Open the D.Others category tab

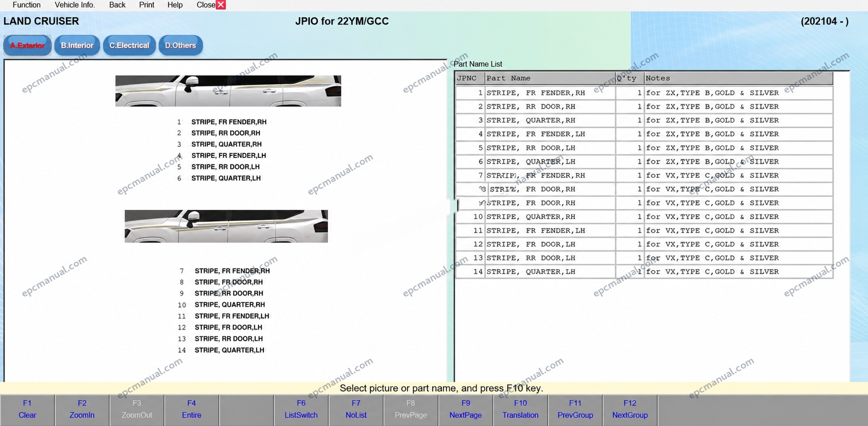pyautogui.click(x=180, y=45)
